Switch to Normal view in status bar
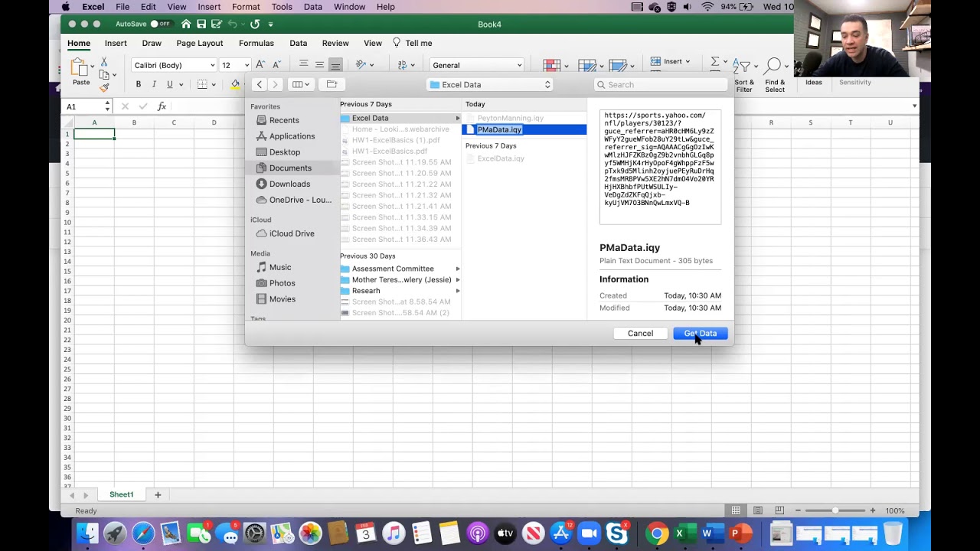 (x=736, y=510)
